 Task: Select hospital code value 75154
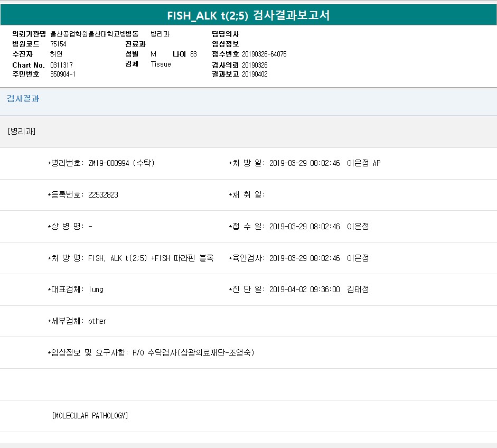(x=58, y=44)
